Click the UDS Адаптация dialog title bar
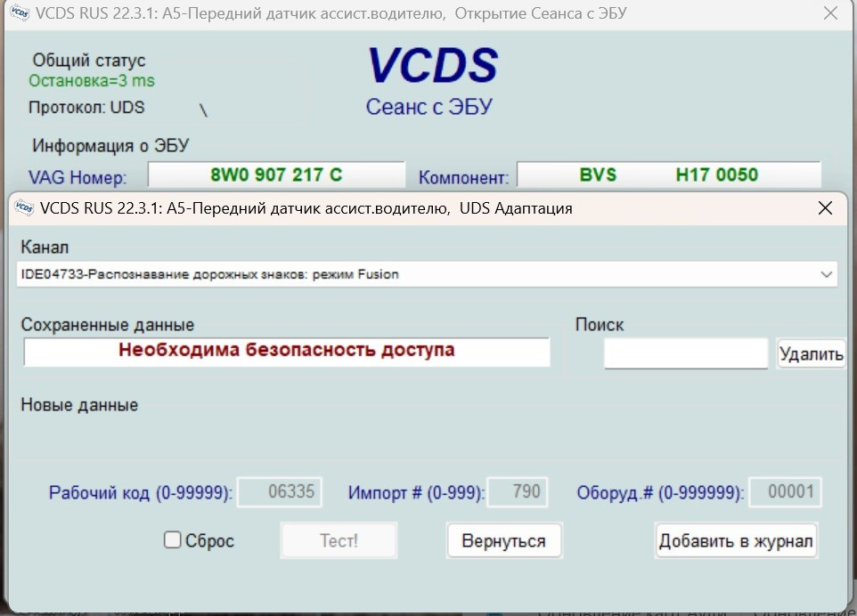Viewport: 857px width, 616px height. pos(401,208)
